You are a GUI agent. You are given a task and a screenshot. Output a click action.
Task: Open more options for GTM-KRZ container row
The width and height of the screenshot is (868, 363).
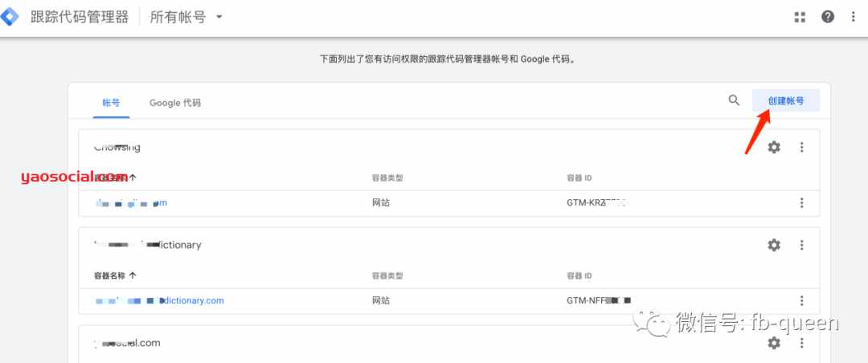(801, 203)
